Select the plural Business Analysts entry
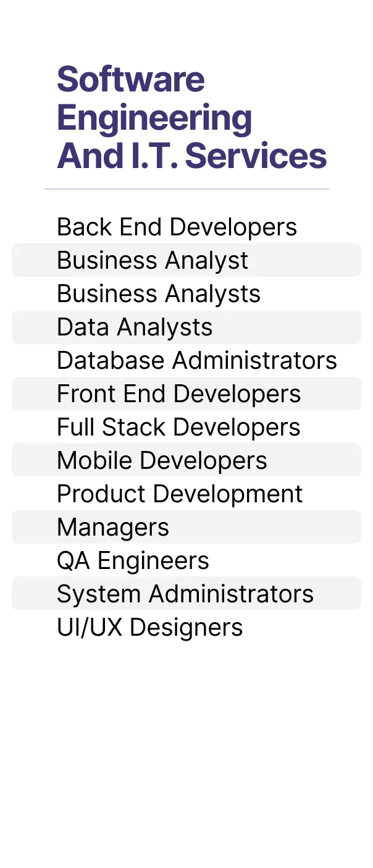Screen dimensions: 373x868 (159, 294)
